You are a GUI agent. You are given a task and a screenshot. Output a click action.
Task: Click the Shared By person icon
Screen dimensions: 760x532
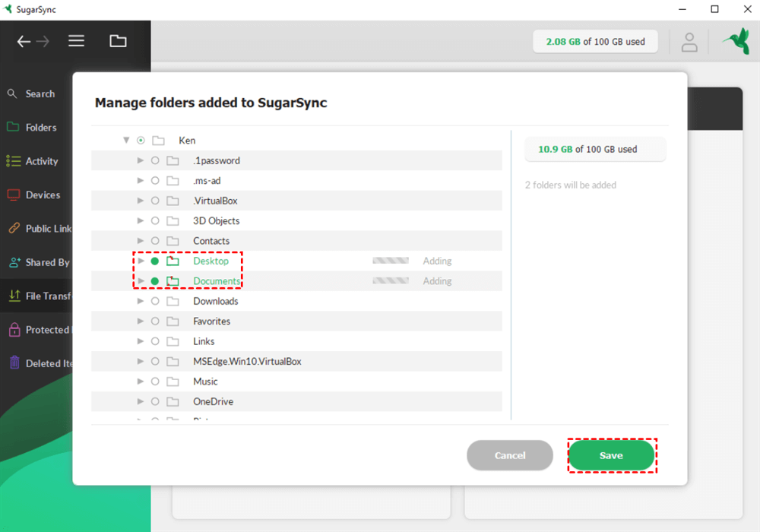14,262
